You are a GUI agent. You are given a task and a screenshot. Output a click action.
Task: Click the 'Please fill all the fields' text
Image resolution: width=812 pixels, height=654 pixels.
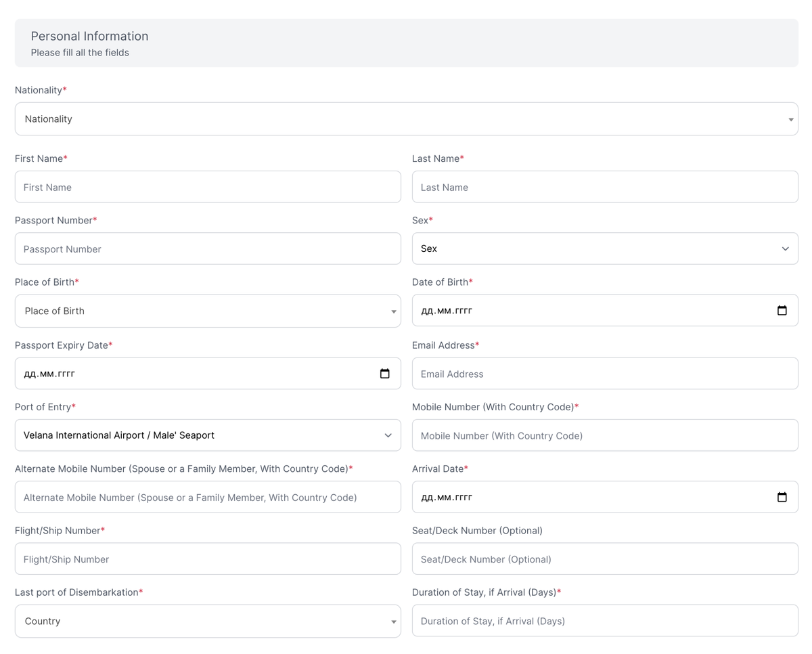pyautogui.click(x=80, y=52)
